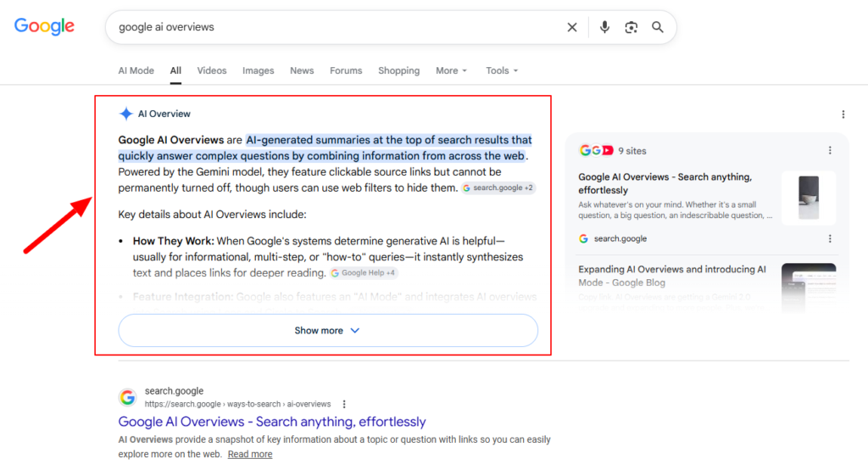Open the Shopping tab
Screen dimensions: 868x470
click(398, 70)
